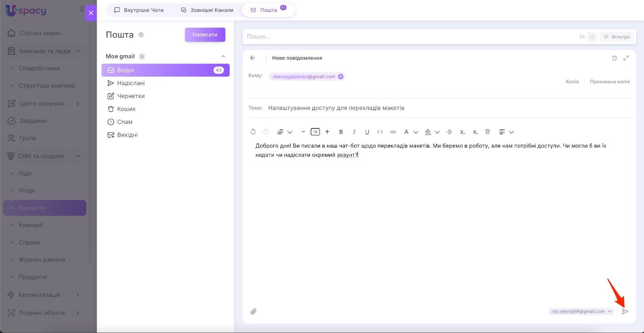
Task: Expand the Автоматизація chevron
Action: click(x=78, y=295)
